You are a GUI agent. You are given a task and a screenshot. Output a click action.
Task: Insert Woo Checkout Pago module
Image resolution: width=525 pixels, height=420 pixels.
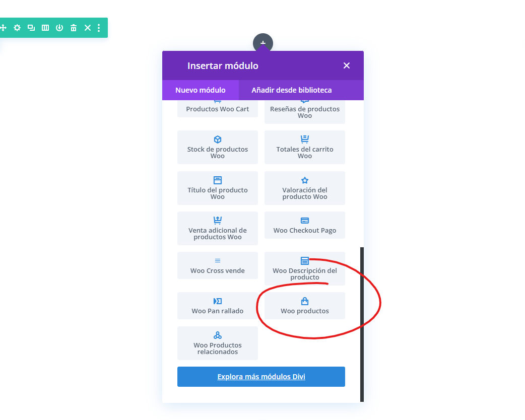point(305,225)
